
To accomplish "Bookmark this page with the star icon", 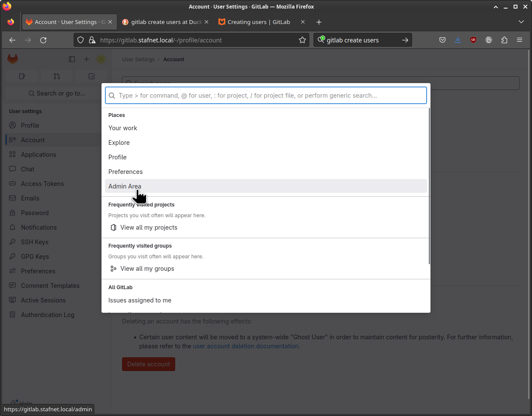I will tap(302, 40).
